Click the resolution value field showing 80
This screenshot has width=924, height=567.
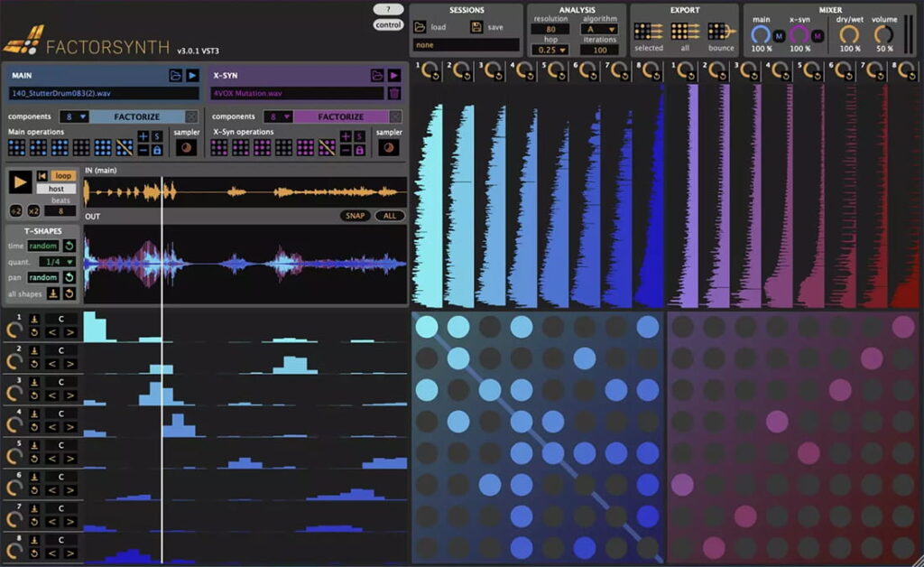click(550, 29)
